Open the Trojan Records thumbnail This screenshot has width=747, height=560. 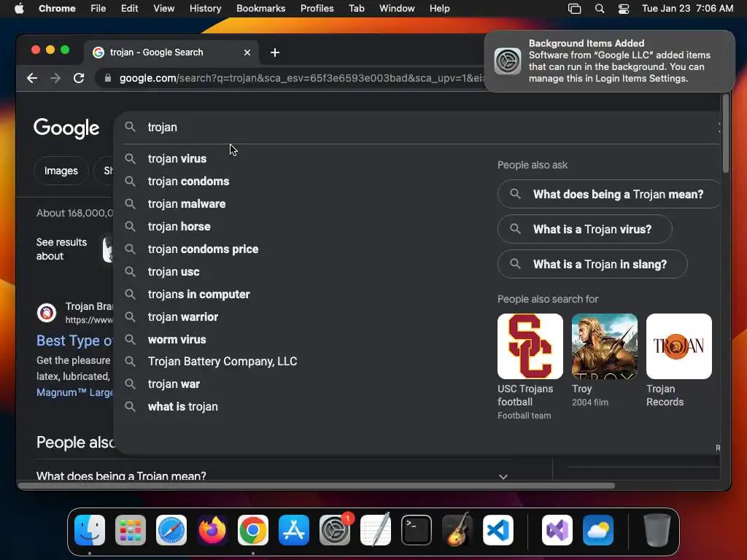679,346
